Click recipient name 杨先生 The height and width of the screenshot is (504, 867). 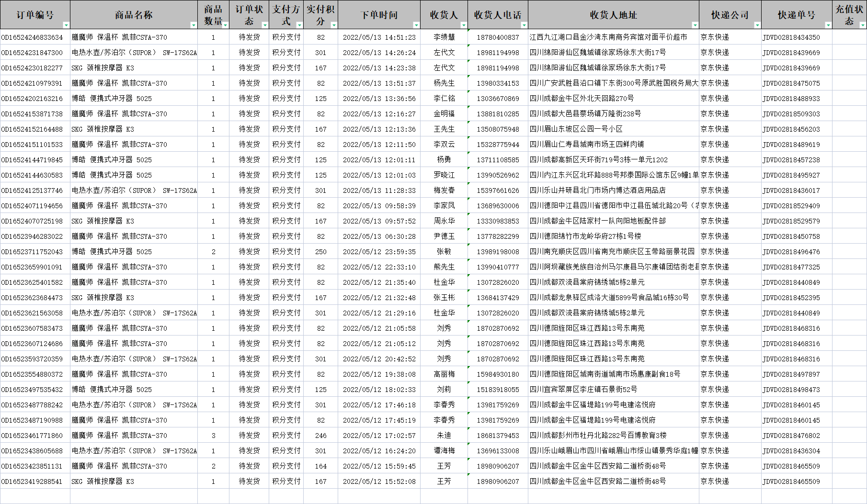point(444,83)
